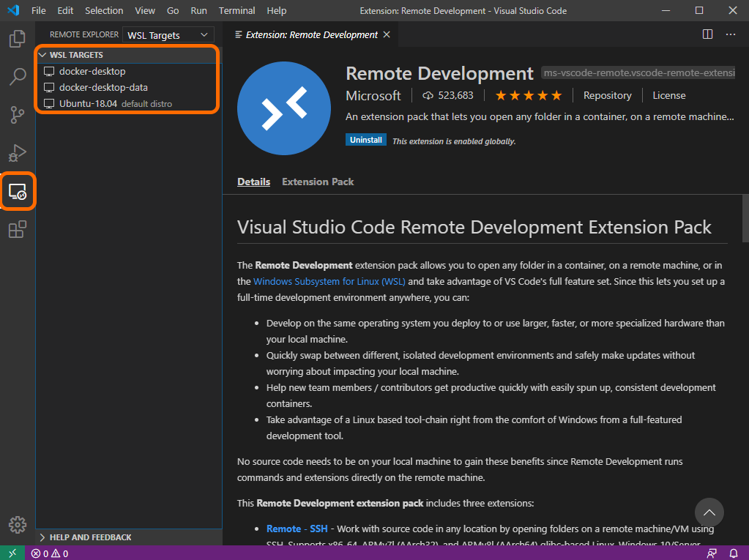The image size is (749, 560).
Task: Switch to the Extension Pack tab
Action: 318,182
